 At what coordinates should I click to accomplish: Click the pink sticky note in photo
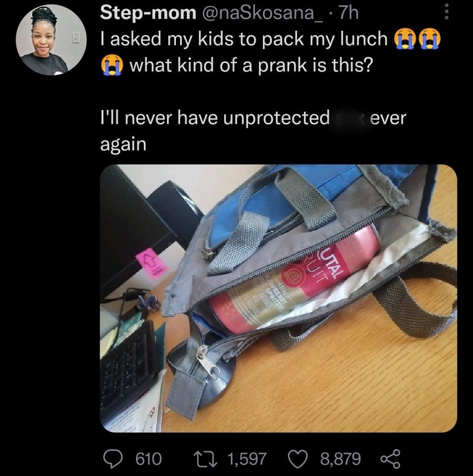click(x=150, y=262)
